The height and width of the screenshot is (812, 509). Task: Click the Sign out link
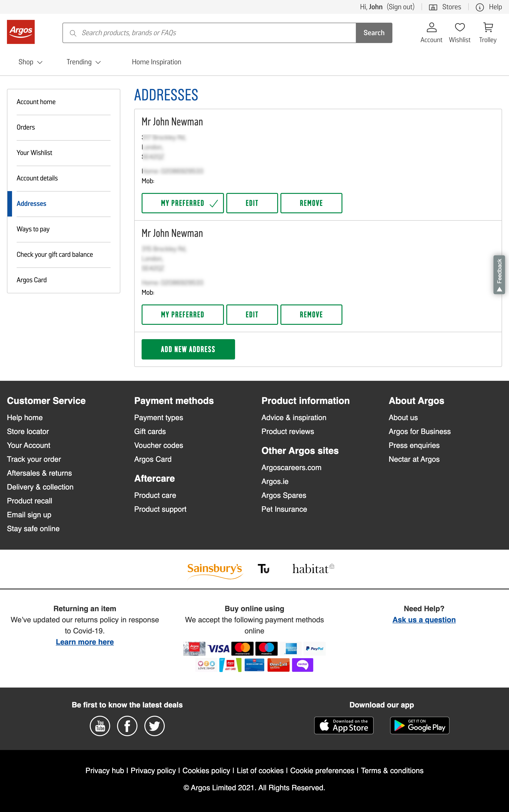point(400,7)
